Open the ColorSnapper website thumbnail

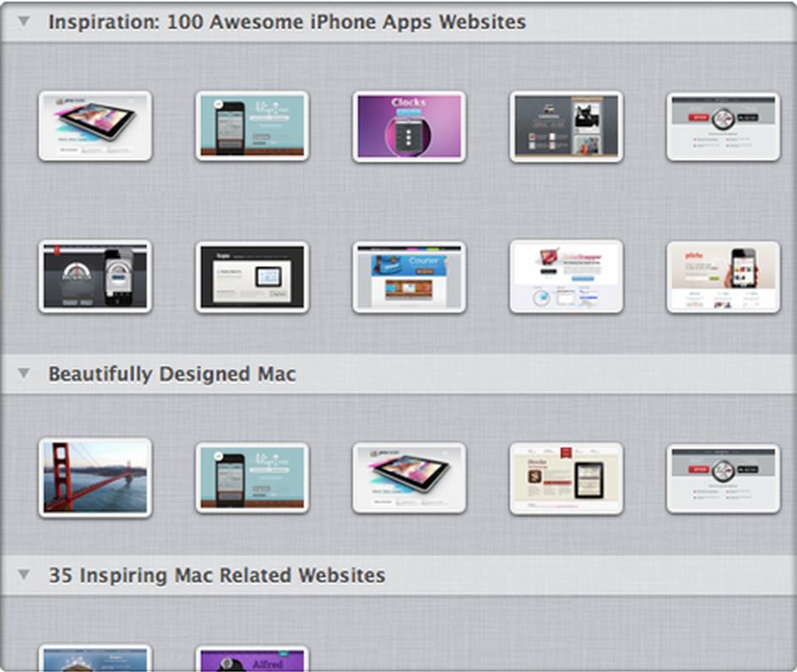point(567,277)
